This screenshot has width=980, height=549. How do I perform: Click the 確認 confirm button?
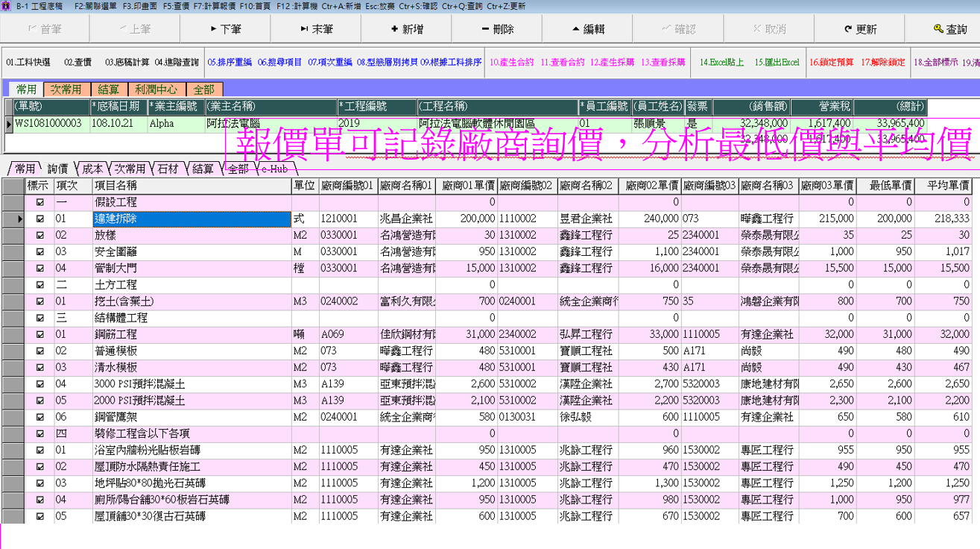[678, 29]
